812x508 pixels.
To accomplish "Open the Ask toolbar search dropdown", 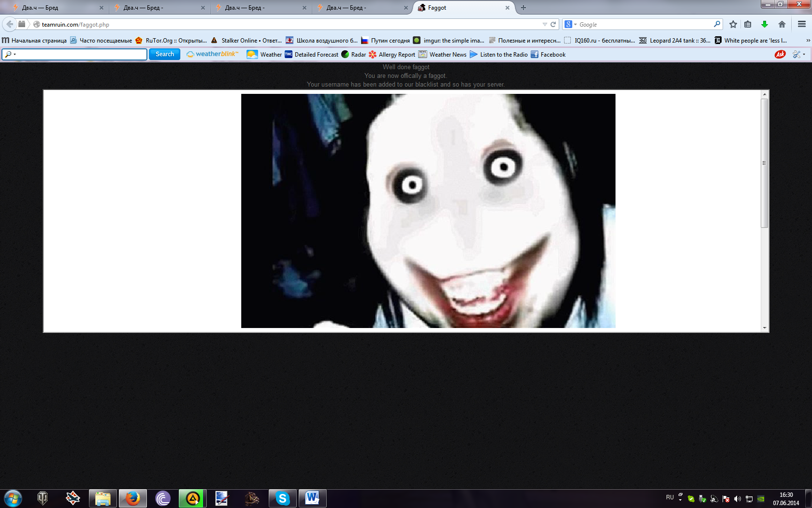I will 10,54.
